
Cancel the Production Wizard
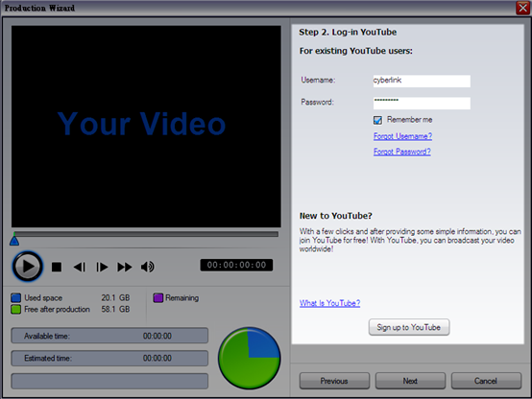pos(486,381)
